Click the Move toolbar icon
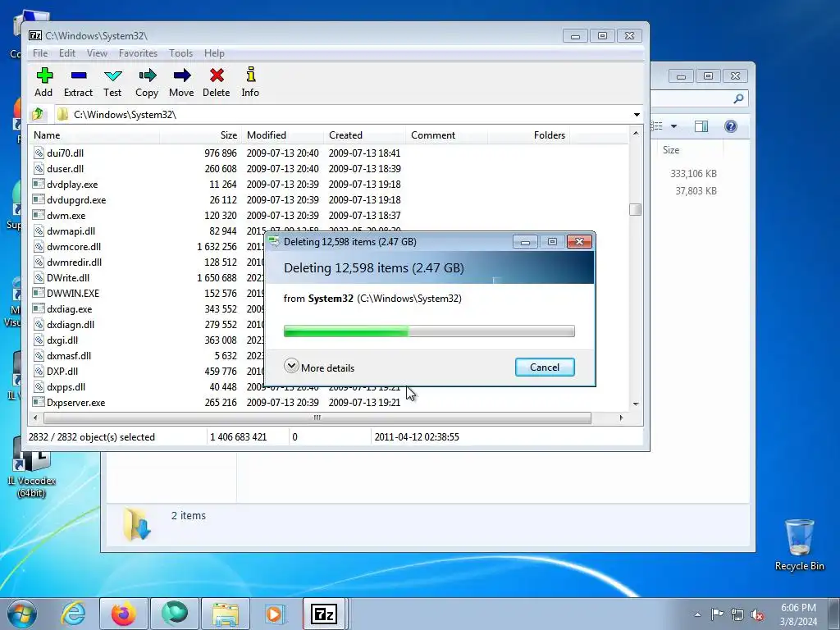 click(x=181, y=82)
